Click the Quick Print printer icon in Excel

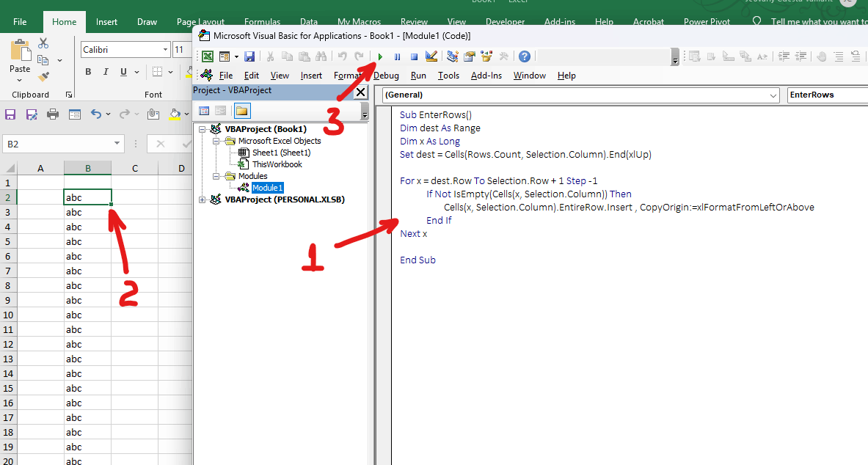[x=53, y=114]
